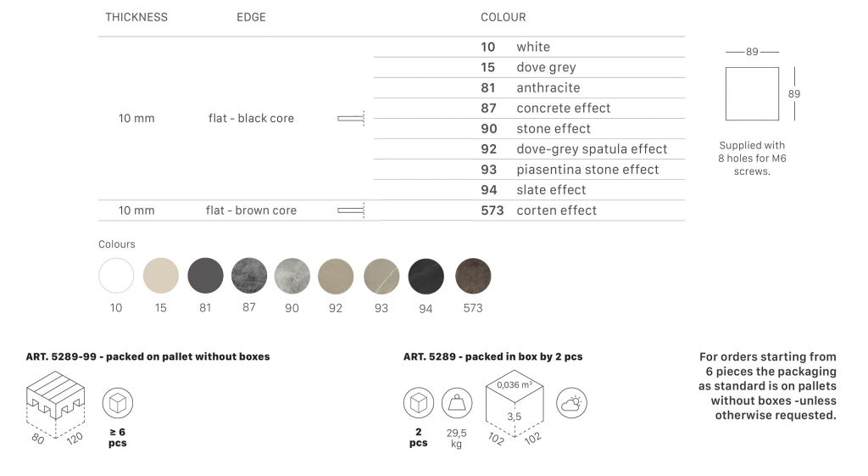The image size is (868, 476).
Task: Click the ART. 5289-99 pallet heading
Action: pos(147,357)
